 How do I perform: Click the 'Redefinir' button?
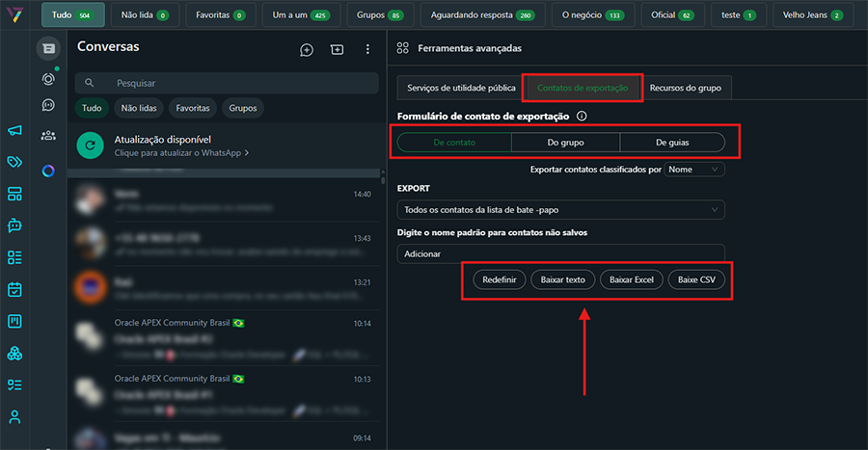[x=499, y=279]
